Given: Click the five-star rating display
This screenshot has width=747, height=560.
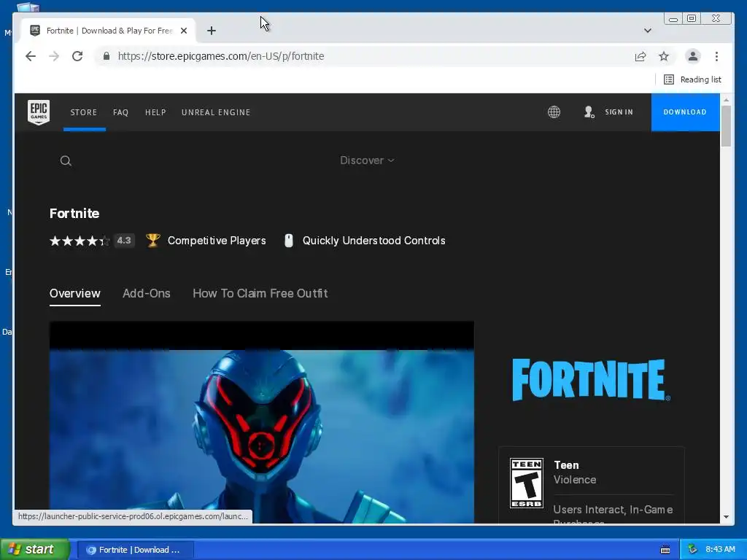Looking at the screenshot, I should point(80,241).
